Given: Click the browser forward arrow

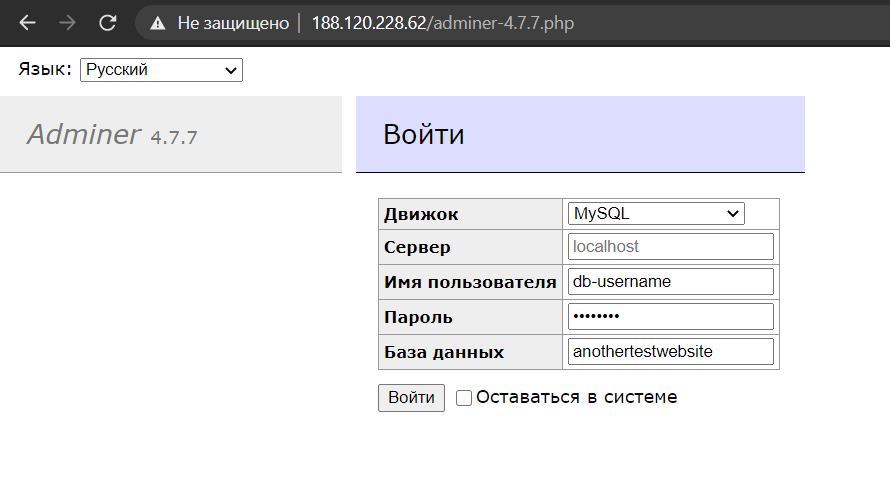Looking at the screenshot, I should [68, 23].
